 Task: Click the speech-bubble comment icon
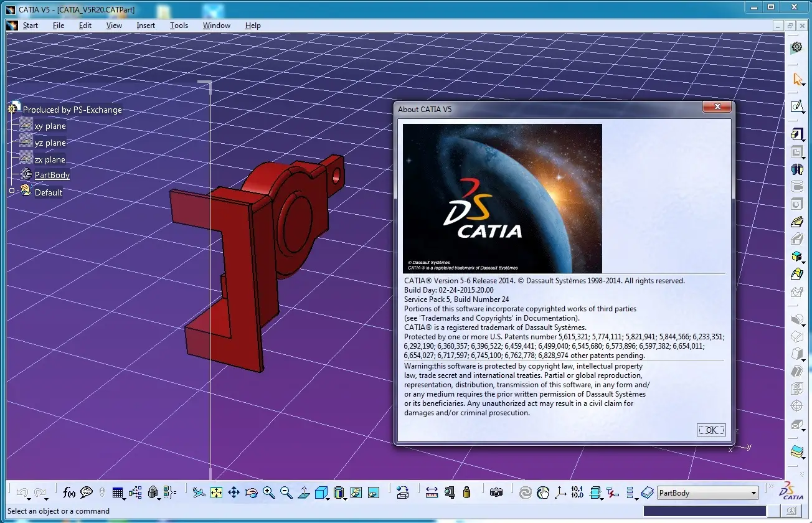pos(87,492)
